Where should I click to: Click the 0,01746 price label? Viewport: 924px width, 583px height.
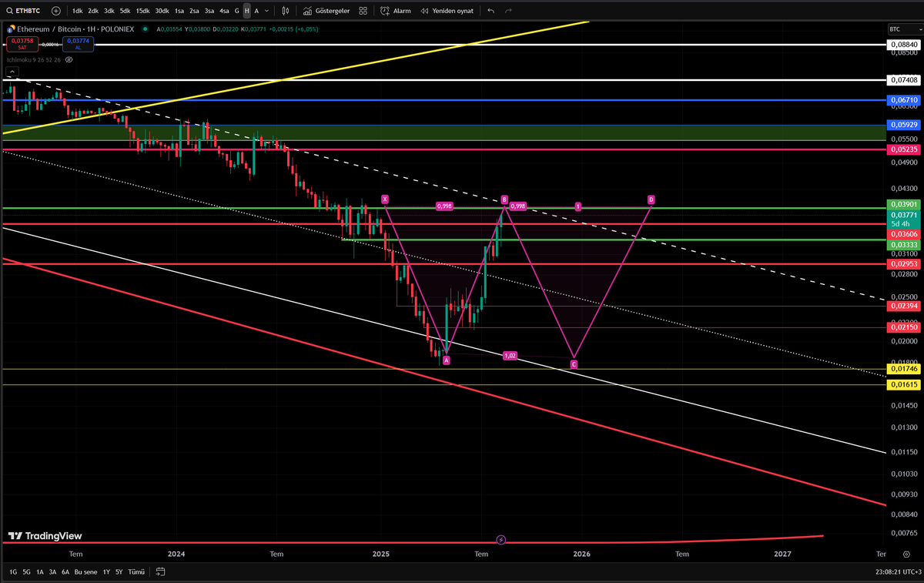[x=903, y=370]
